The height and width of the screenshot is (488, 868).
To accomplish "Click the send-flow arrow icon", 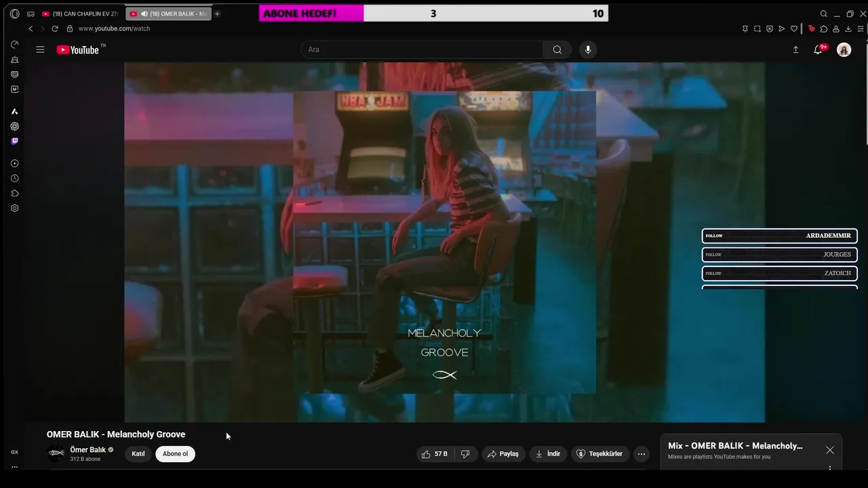I will [782, 28].
